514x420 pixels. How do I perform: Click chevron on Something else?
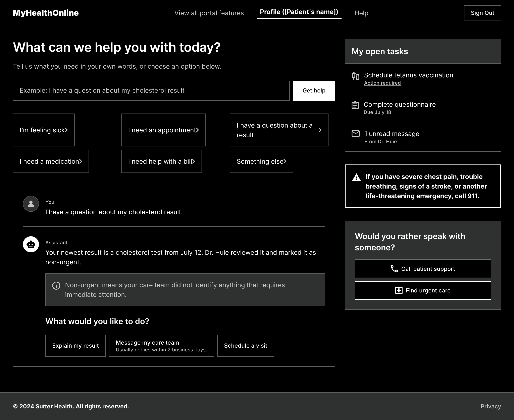point(285,161)
